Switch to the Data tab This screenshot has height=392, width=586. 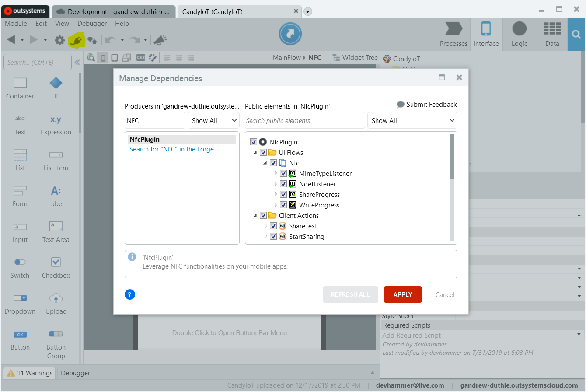point(552,34)
